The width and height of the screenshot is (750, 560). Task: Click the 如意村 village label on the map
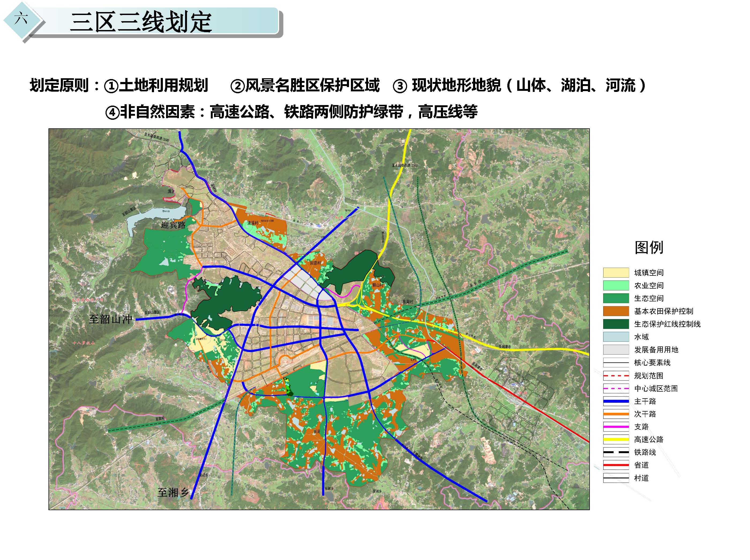pyautogui.click(x=315, y=263)
